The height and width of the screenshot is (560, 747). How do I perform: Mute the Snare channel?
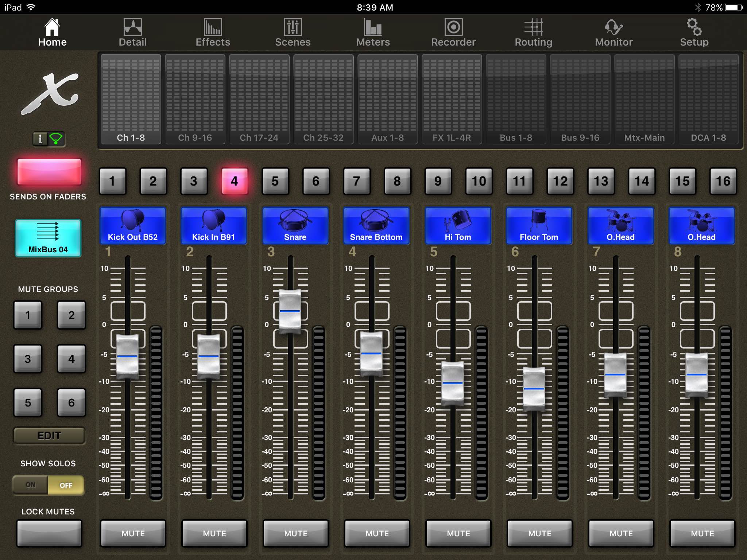295,533
